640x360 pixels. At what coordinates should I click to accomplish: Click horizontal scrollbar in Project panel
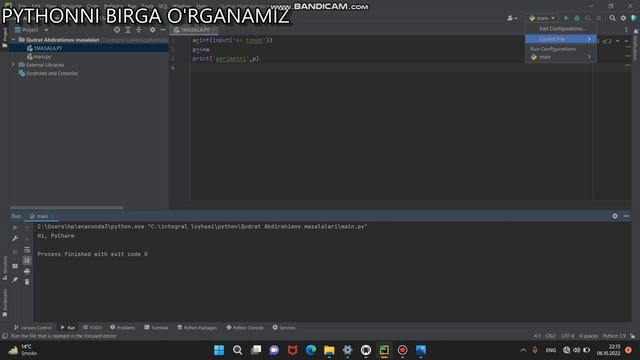coord(67,207)
